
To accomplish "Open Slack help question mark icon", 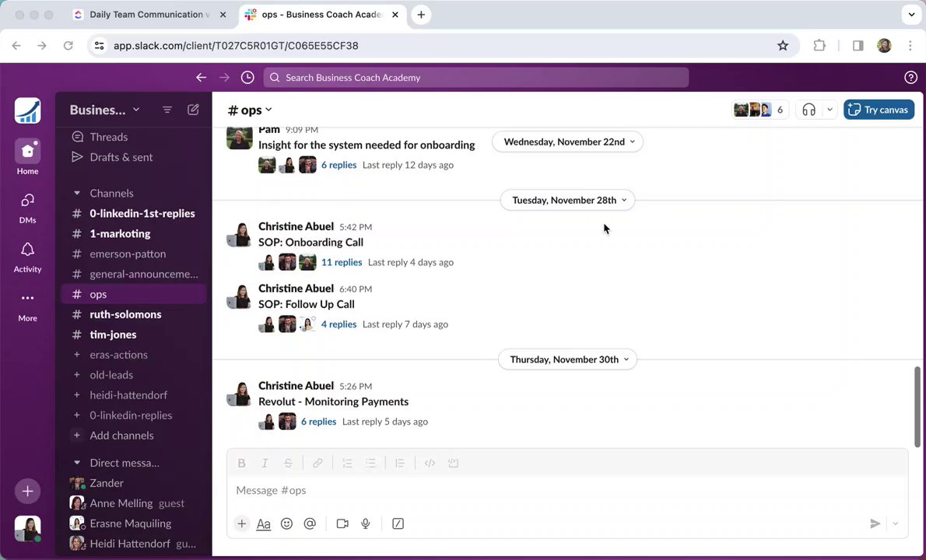I will 910,77.
